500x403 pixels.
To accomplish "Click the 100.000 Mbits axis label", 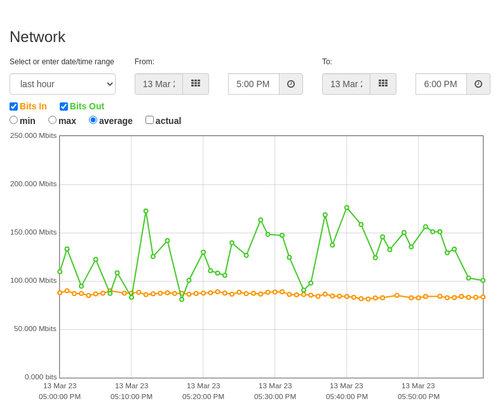I will click(x=33, y=281).
